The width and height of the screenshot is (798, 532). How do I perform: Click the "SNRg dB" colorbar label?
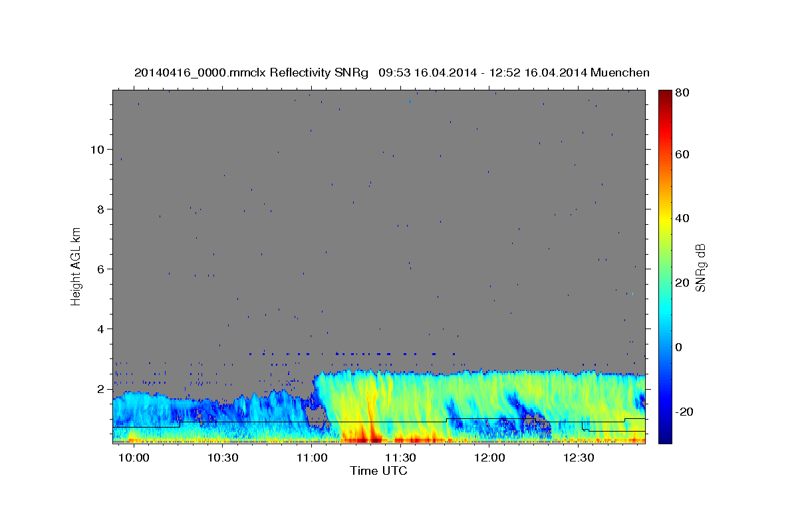[x=700, y=267]
